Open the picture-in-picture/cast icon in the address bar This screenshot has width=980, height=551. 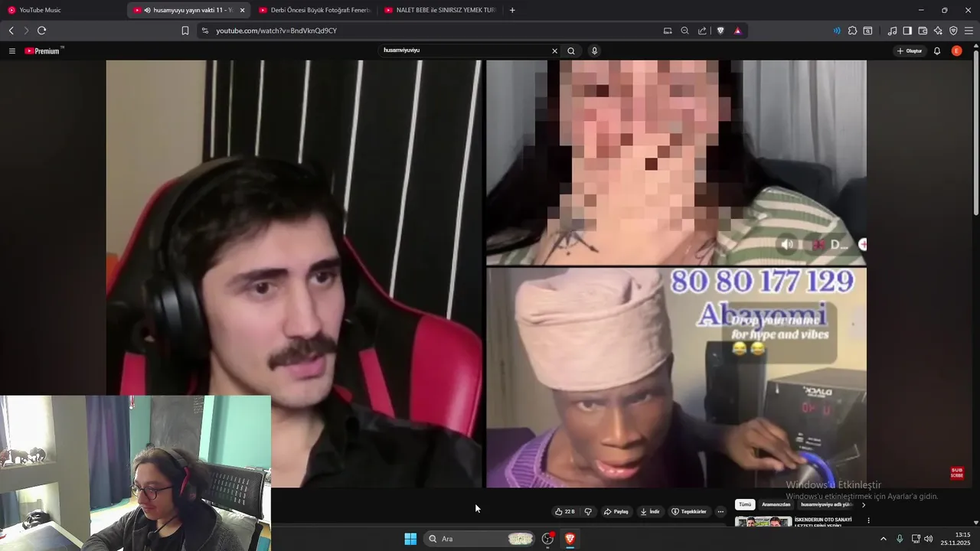tap(668, 31)
